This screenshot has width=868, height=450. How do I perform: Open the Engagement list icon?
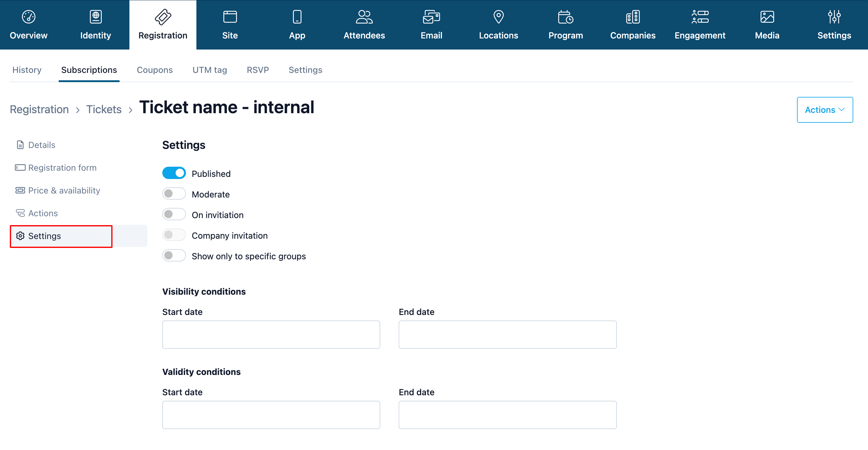coord(700,17)
